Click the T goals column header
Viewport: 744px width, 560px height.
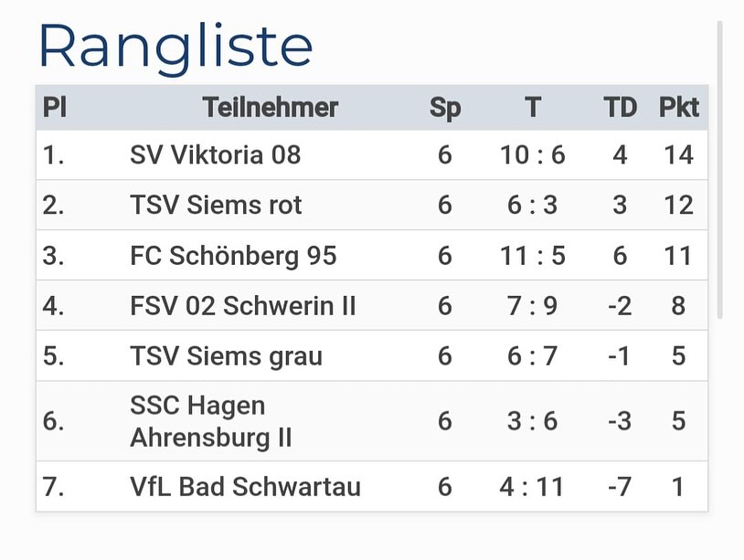tap(533, 107)
